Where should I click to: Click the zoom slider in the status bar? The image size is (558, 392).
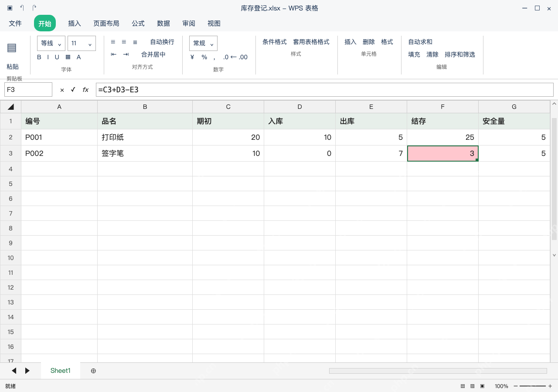coord(533,386)
